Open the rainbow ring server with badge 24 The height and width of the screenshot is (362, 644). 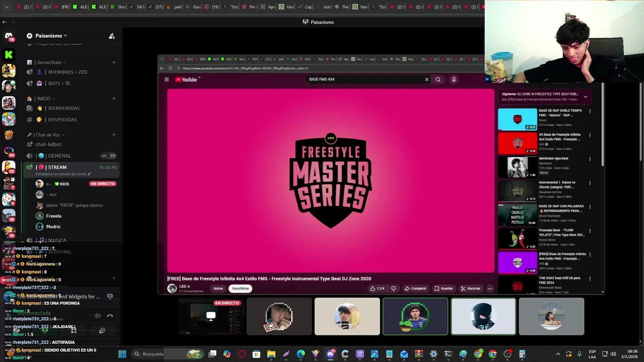(9, 151)
